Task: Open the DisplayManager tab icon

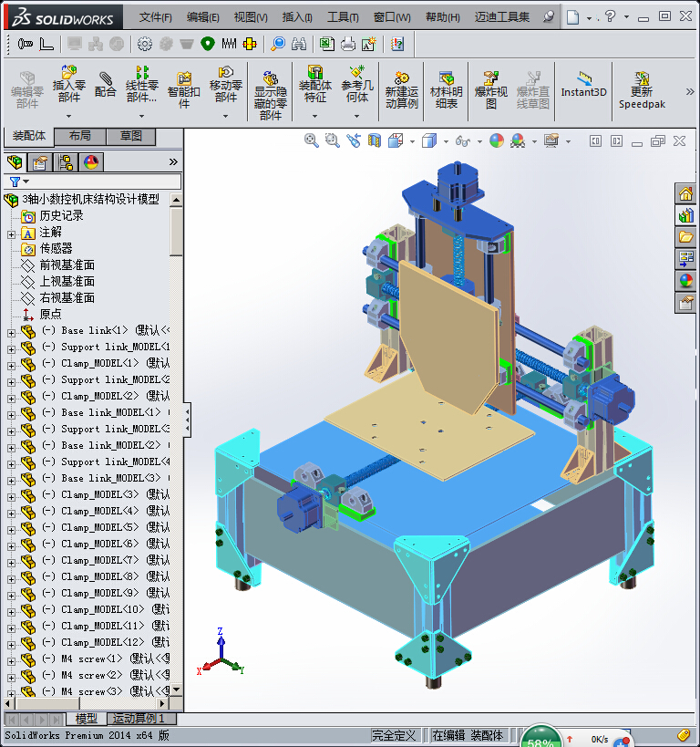Action: 91,162
